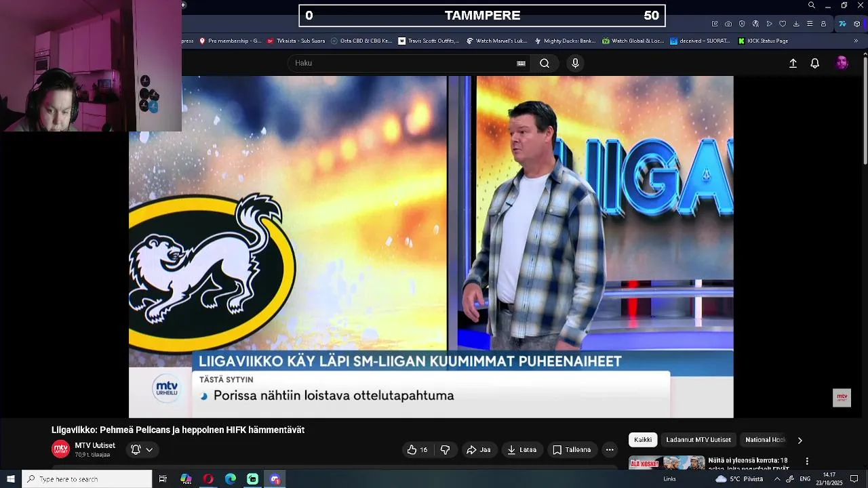The height and width of the screenshot is (488, 868).
Task: Click the video player to pause
Action: click(431, 247)
